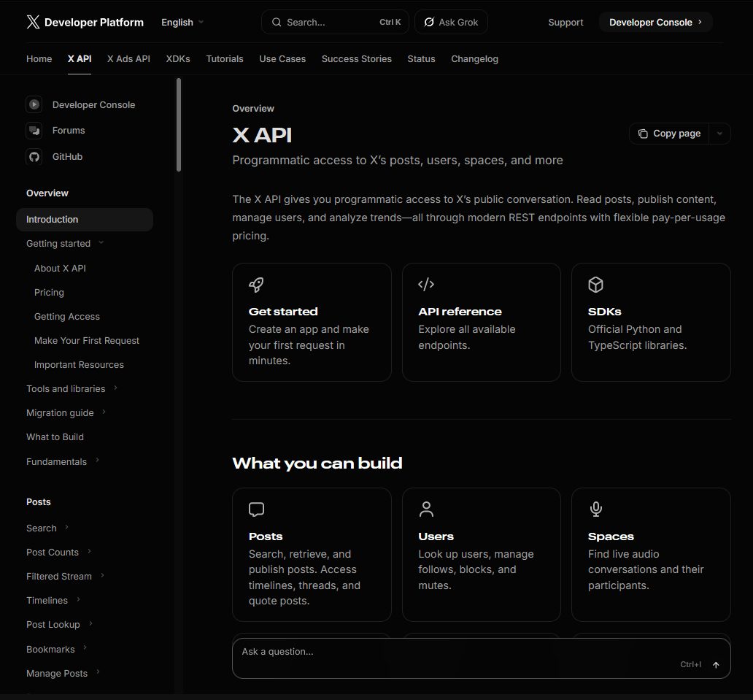Image resolution: width=753 pixels, height=700 pixels.
Task: Click the person icon on Users card
Action: click(x=426, y=509)
